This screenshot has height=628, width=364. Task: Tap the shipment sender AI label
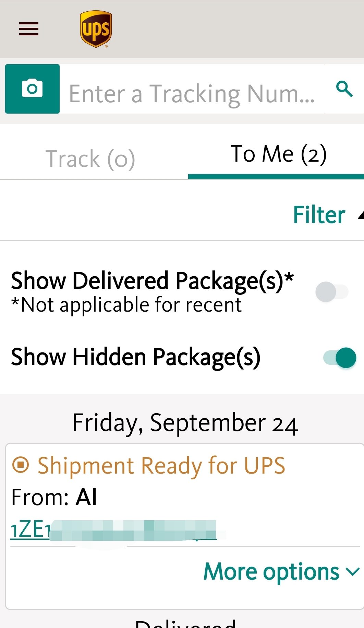coord(86,497)
